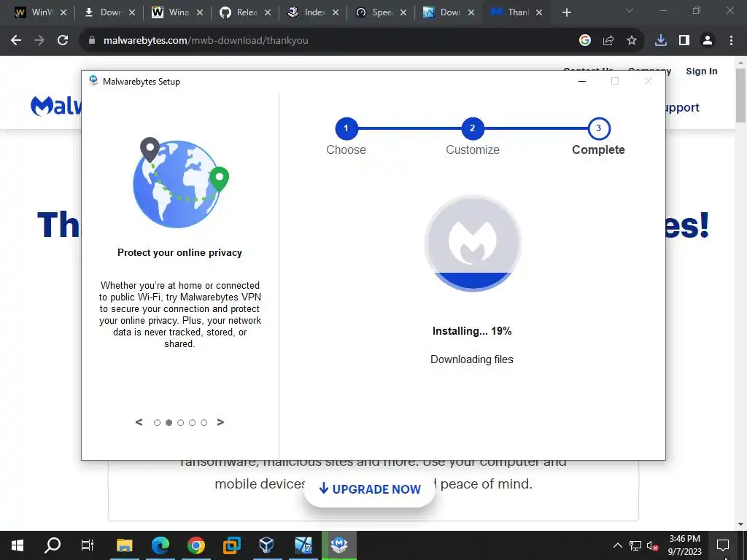Go forward with Chrome's forward arrow

[x=39, y=41]
